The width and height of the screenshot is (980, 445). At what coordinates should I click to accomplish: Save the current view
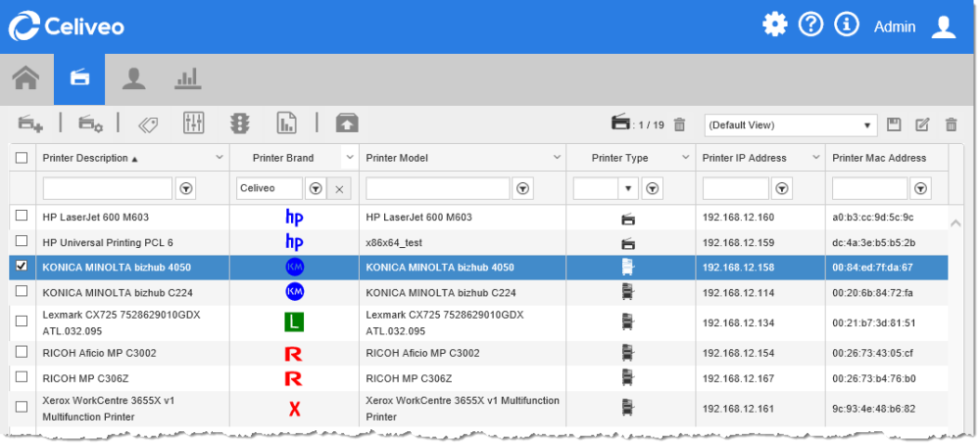tap(894, 124)
